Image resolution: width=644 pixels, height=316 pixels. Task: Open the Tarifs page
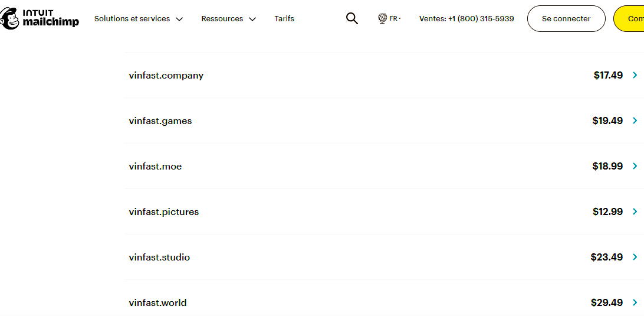click(x=284, y=18)
